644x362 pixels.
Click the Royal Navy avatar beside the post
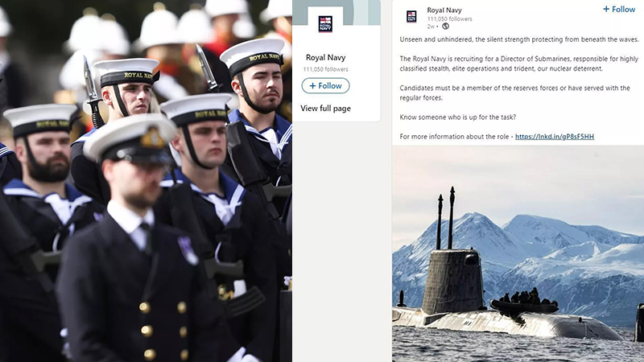(x=411, y=16)
